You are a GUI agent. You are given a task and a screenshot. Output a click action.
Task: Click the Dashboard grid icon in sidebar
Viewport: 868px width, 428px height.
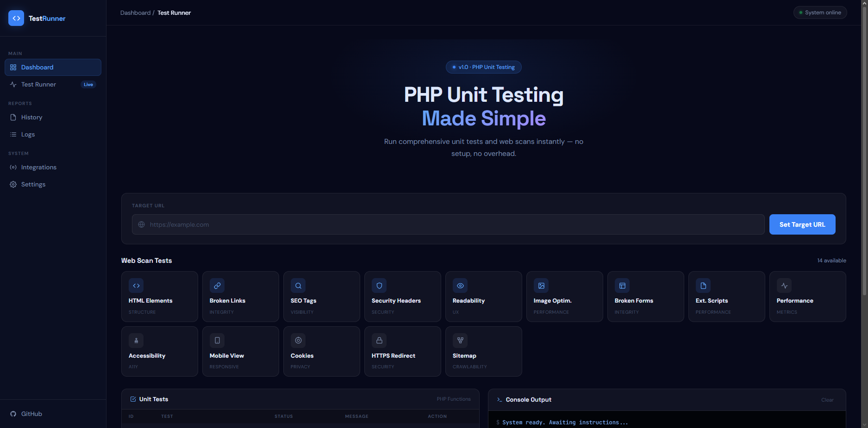(x=13, y=67)
